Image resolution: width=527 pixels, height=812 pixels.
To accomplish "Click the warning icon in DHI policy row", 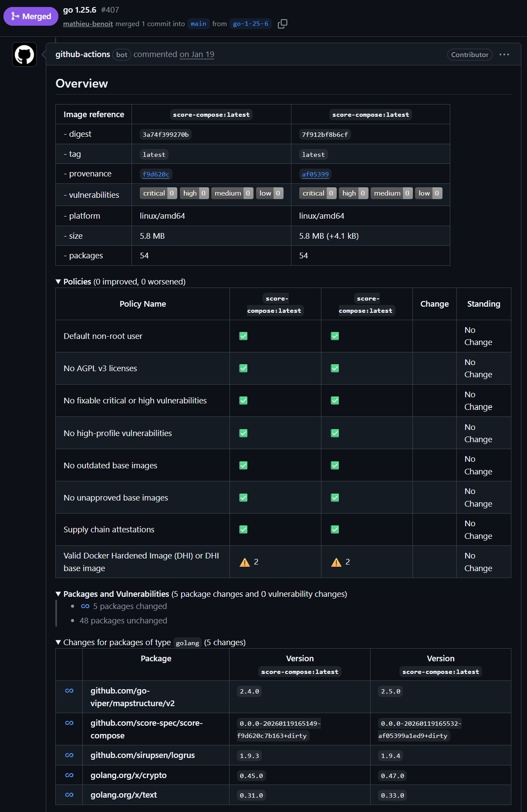I will pos(245,562).
